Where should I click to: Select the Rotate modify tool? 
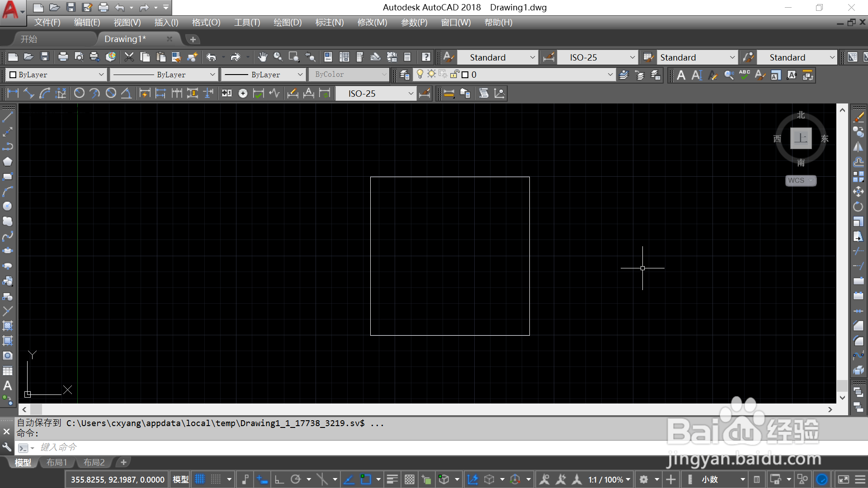(858, 206)
